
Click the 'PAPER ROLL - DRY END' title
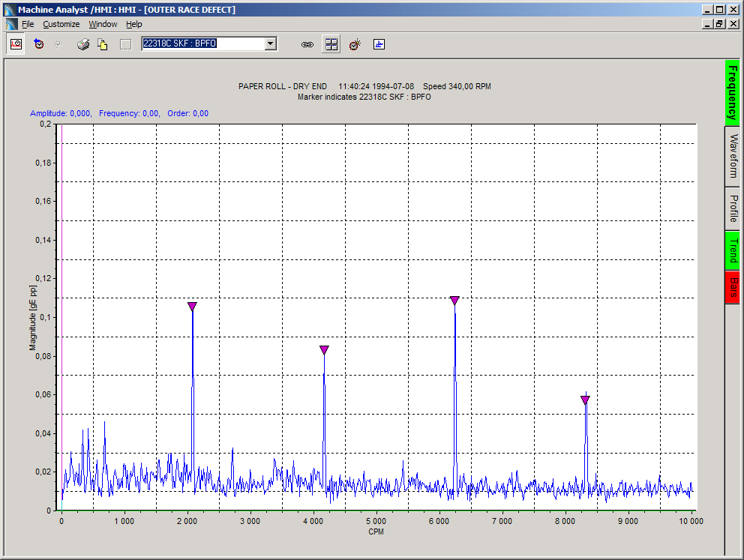282,86
